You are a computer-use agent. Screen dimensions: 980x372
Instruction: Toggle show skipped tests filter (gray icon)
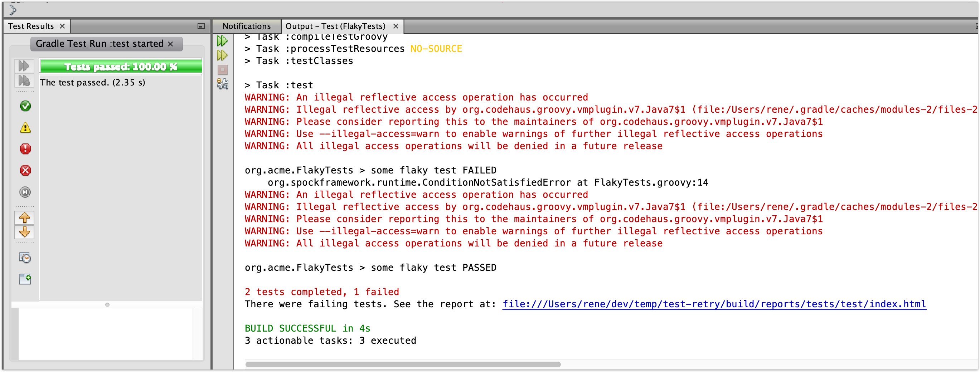tap(25, 192)
